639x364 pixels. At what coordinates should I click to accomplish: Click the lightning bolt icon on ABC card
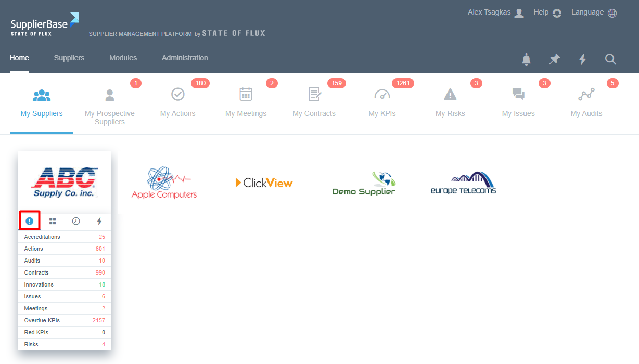click(x=99, y=221)
